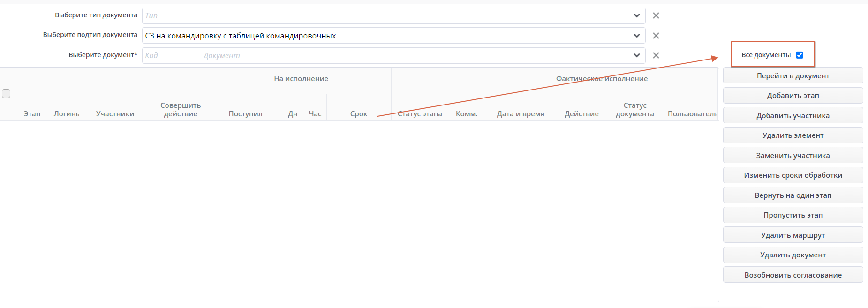The width and height of the screenshot is (868, 308).
Task: Clear the selected document with its X icon
Action: click(656, 55)
